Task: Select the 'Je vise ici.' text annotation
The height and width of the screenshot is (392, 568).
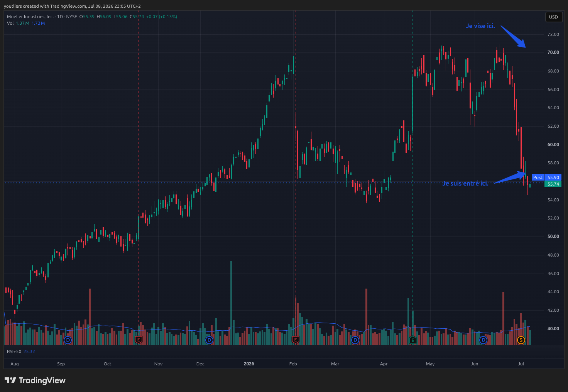Action: [480, 26]
